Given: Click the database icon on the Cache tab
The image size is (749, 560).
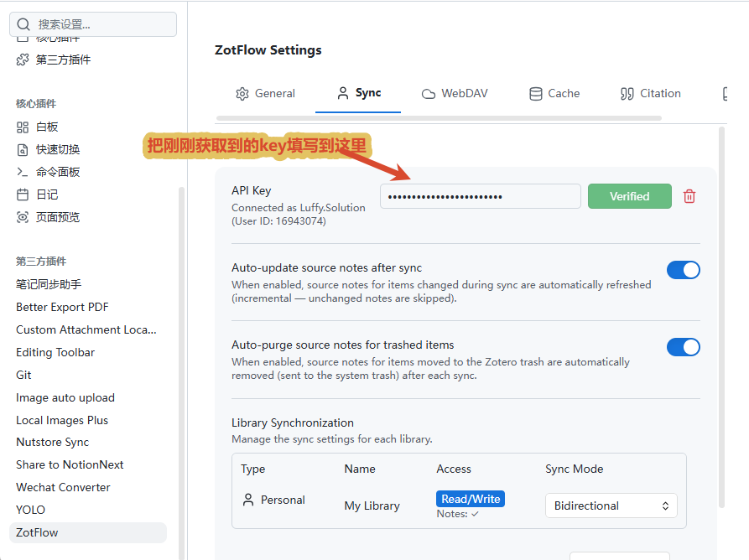Looking at the screenshot, I should tap(536, 94).
